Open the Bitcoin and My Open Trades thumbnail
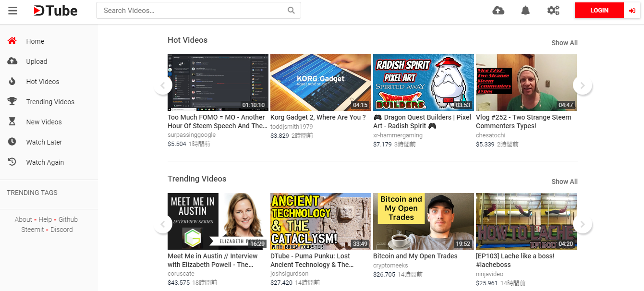 [x=423, y=221]
